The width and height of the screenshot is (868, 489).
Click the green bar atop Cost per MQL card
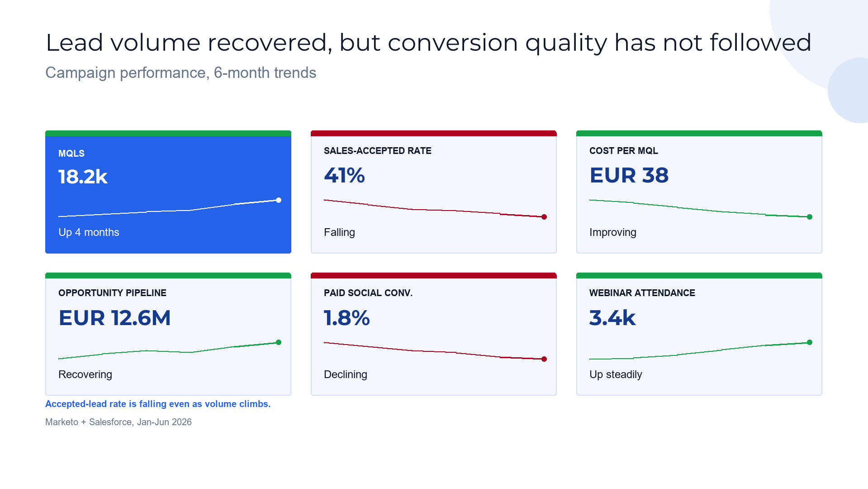point(699,133)
